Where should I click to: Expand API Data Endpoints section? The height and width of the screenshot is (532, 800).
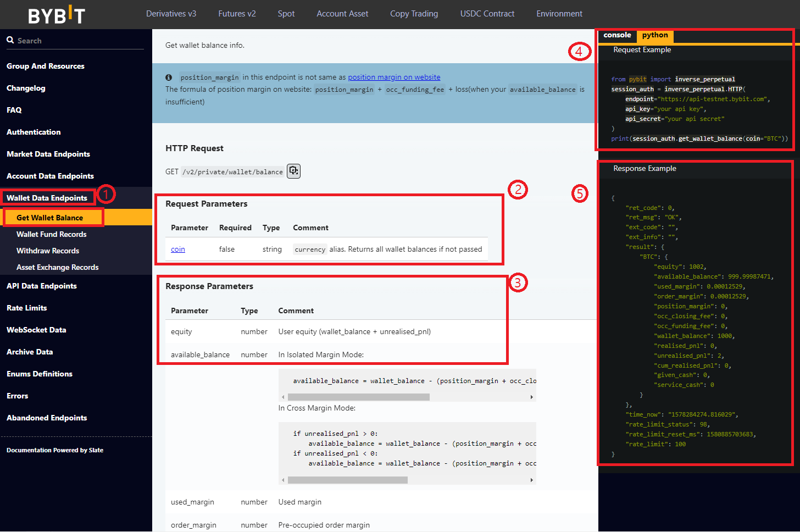[42, 286]
